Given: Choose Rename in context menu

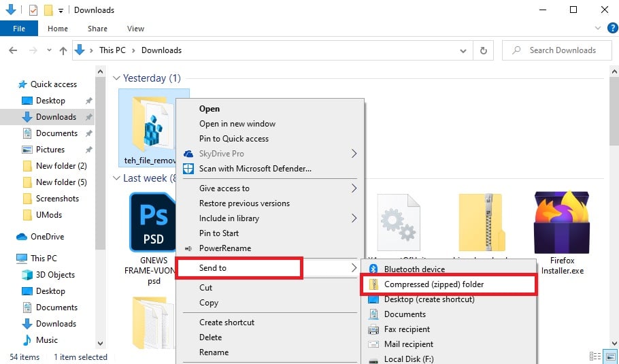Looking at the screenshot, I should click(x=214, y=352).
